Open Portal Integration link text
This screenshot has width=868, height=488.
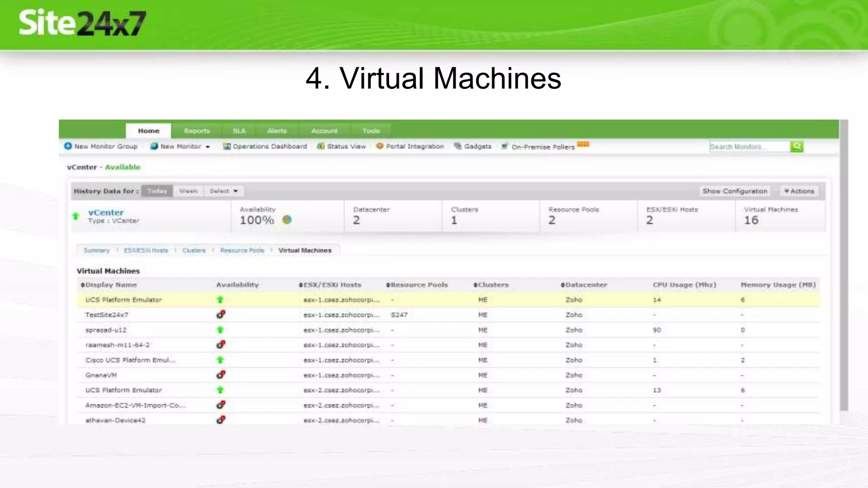pyautogui.click(x=415, y=146)
